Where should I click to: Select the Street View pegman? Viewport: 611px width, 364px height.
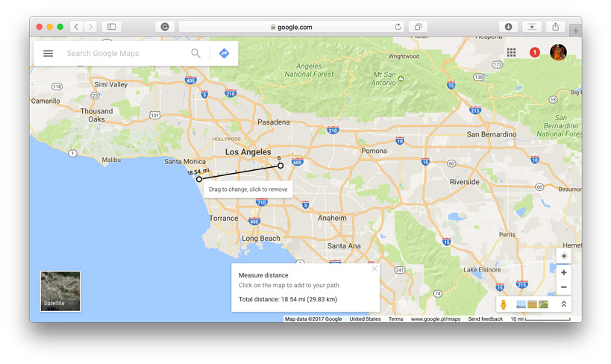(504, 304)
